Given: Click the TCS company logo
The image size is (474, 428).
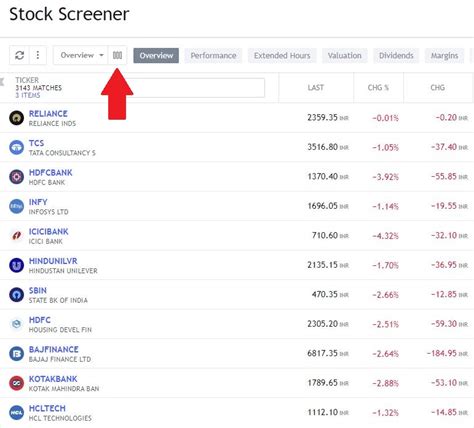Looking at the screenshot, I should [16, 147].
